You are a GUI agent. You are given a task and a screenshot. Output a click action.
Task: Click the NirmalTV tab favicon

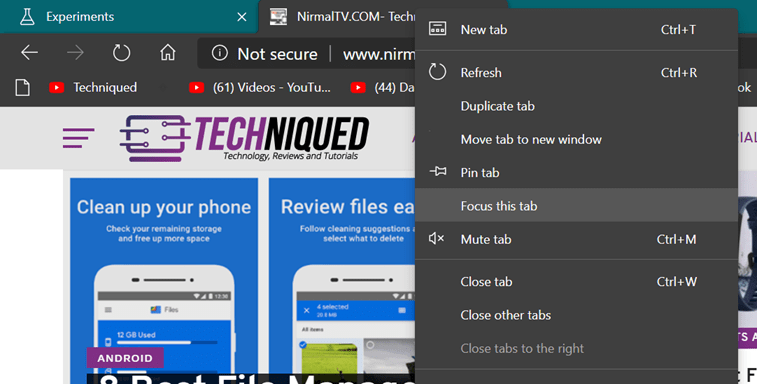click(279, 17)
